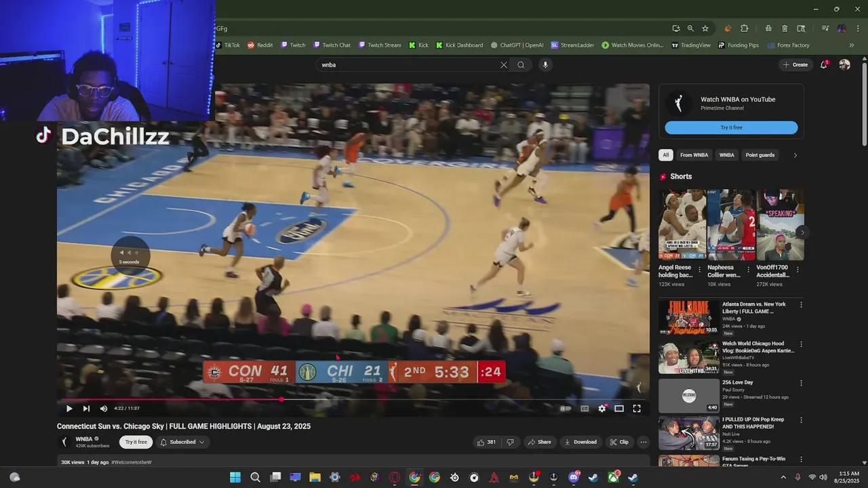Open the Angel Reese holding back Short
The height and width of the screenshot is (488, 868).
[682, 225]
